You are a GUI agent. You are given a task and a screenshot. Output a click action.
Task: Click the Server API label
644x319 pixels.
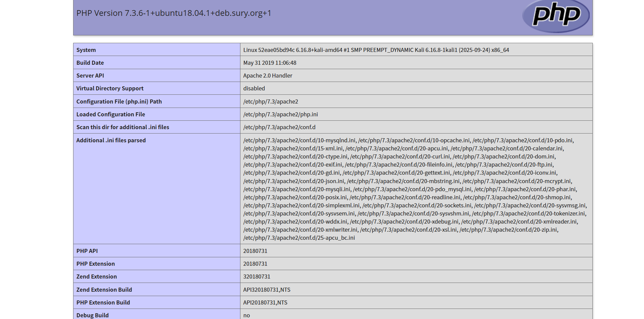[90, 76]
